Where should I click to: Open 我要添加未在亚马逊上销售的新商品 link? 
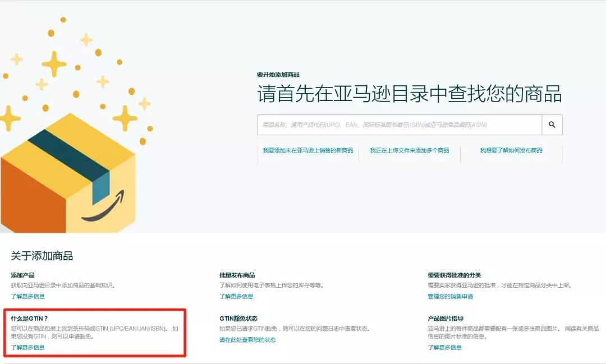click(308, 150)
